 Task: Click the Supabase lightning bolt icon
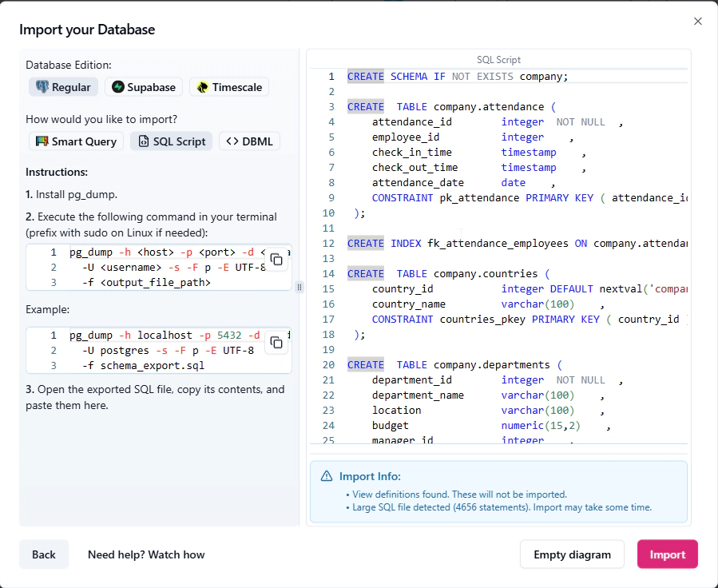tap(118, 87)
